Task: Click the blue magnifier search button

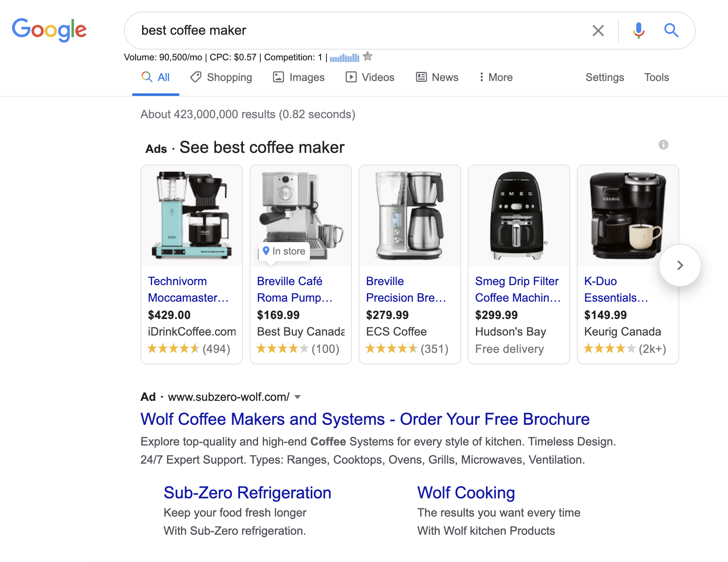Action: coord(671,31)
